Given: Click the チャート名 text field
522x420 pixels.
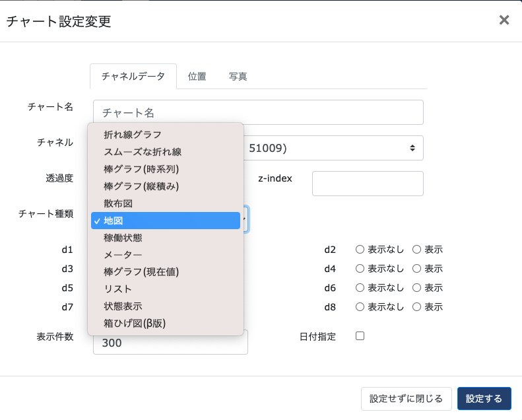Looking at the screenshot, I should (x=258, y=112).
